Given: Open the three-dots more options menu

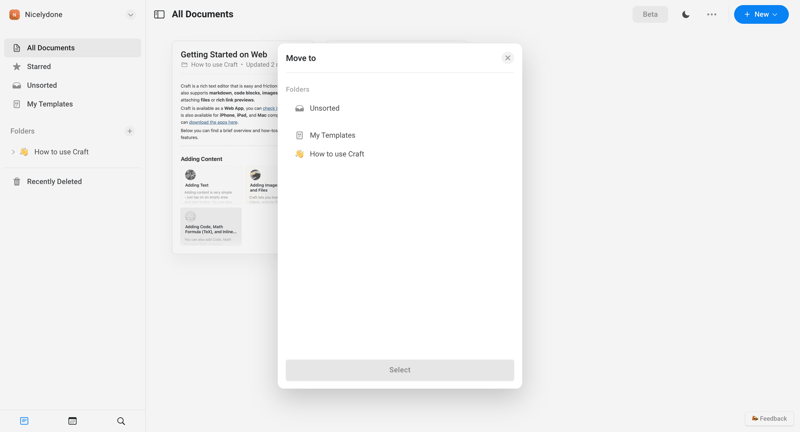Looking at the screenshot, I should tap(712, 14).
